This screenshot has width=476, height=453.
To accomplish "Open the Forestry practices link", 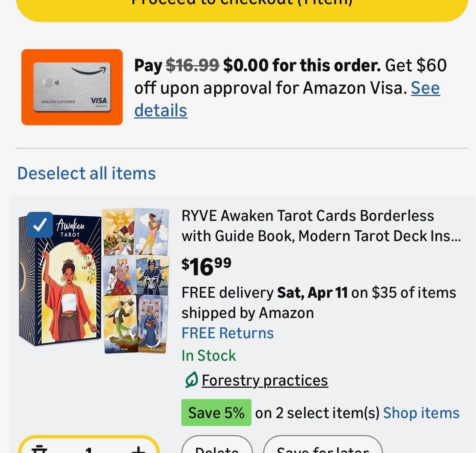I will point(265,380).
